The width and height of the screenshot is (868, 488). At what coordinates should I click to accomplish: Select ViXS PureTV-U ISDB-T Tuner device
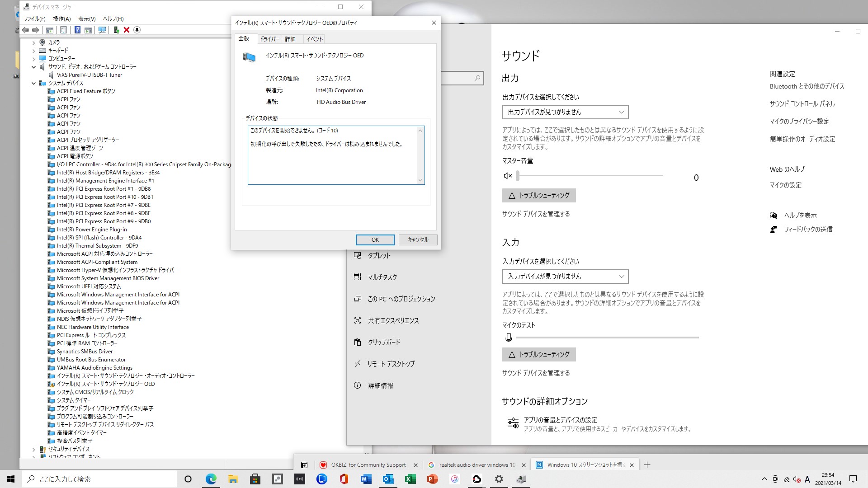90,75
